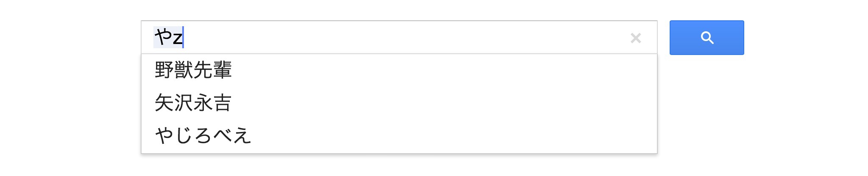The width and height of the screenshot is (868, 176).
Task: Click the magnifying glass search icon
Action: pyautogui.click(x=707, y=38)
